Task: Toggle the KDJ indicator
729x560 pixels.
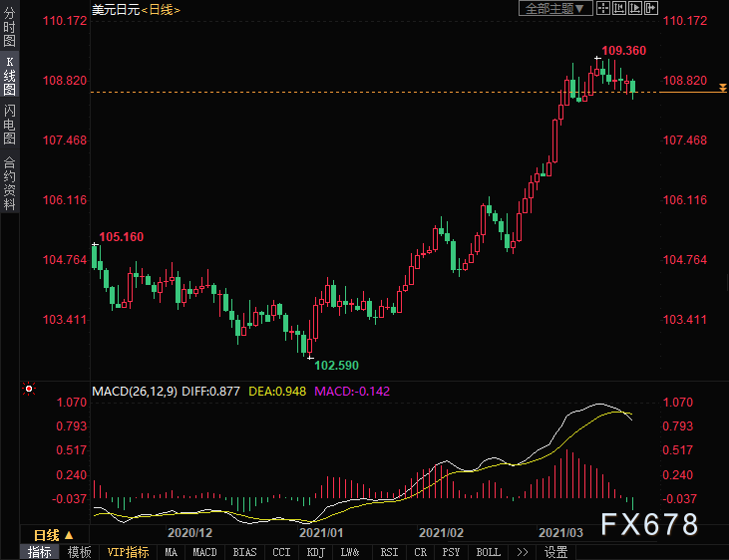Action: (x=315, y=552)
